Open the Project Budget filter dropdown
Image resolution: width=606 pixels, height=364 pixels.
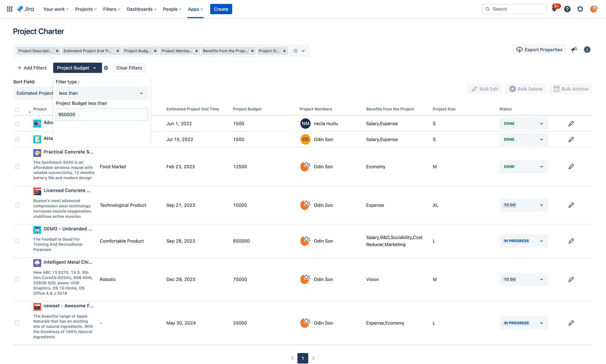(x=77, y=68)
